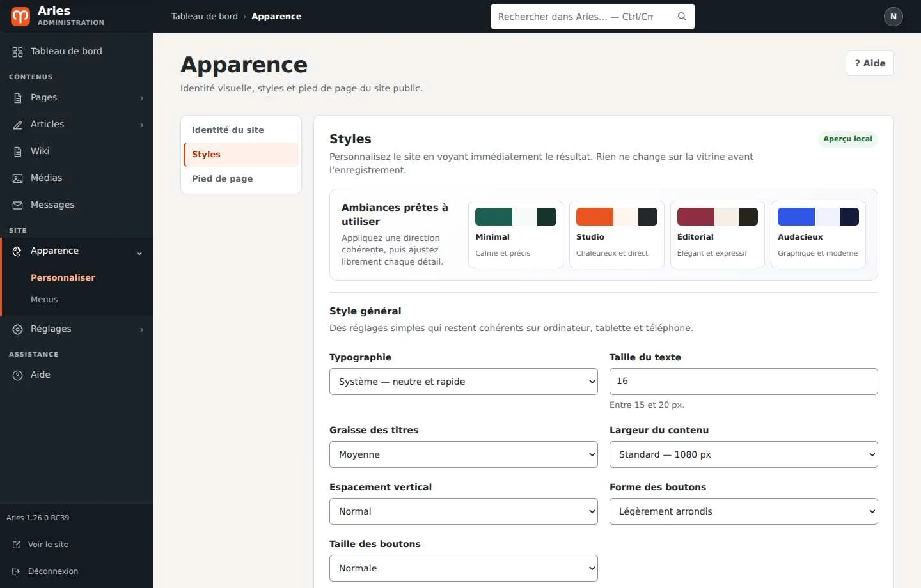Apply the Studio preset
Image resolution: width=921 pixels, height=588 pixels.
click(617, 235)
